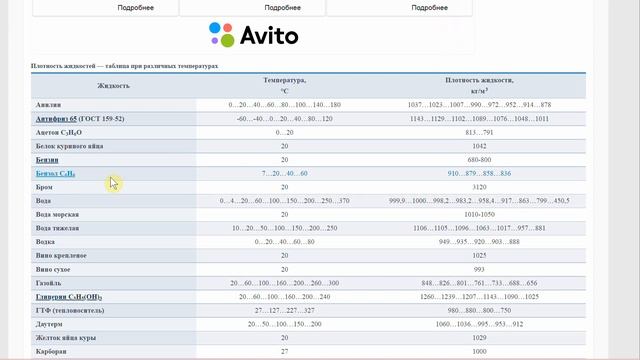Viewport: 640px width, 360px height.
Task: Select the Анилин row name
Action: coord(48,105)
